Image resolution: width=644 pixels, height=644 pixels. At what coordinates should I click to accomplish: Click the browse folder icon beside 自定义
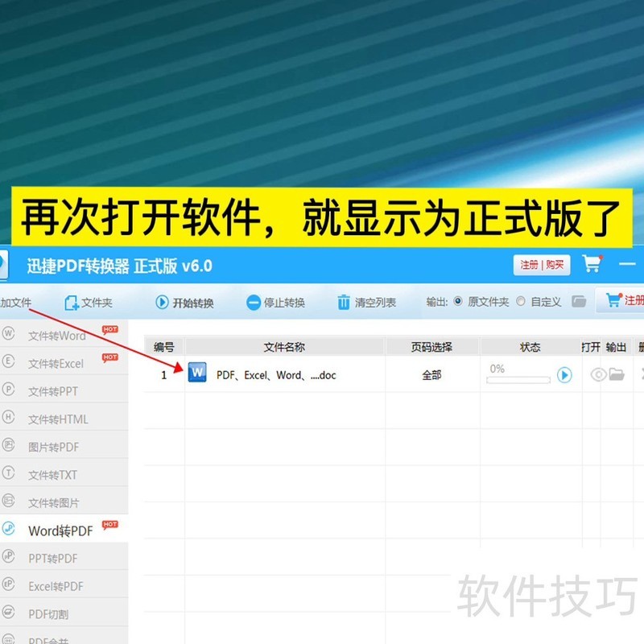(578, 302)
